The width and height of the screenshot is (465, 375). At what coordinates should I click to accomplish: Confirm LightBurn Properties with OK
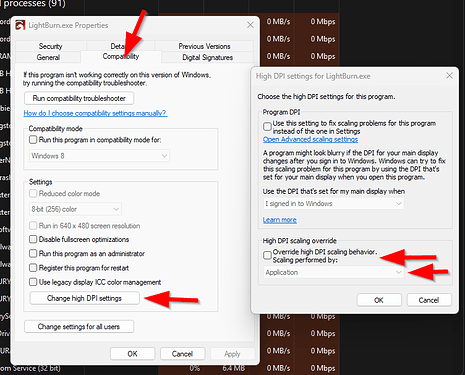[132, 354]
